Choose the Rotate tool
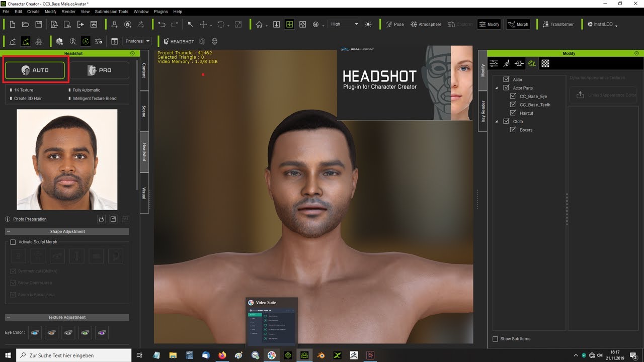Screen dimensions: 644x362 (x=221, y=24)
